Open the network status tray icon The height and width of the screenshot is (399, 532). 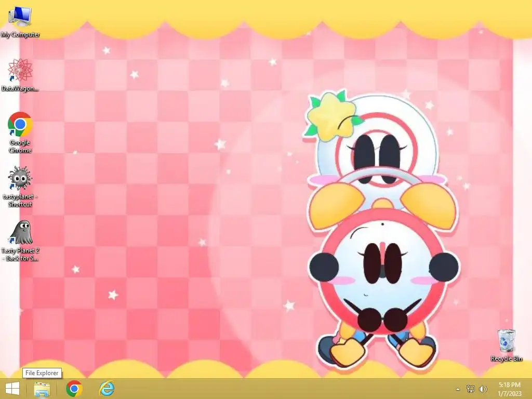[471, 389]
